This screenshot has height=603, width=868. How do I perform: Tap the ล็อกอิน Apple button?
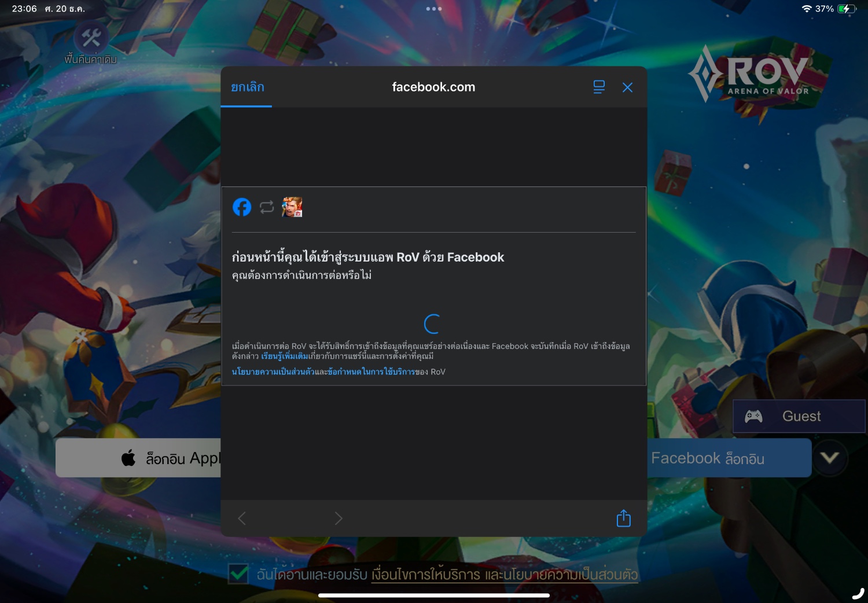pos(138,458)
